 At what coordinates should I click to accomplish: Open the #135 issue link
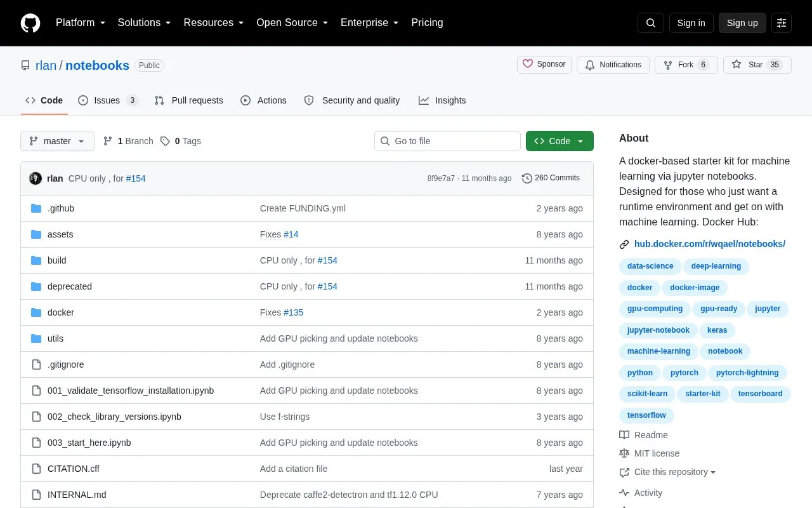tap(294, 312)
